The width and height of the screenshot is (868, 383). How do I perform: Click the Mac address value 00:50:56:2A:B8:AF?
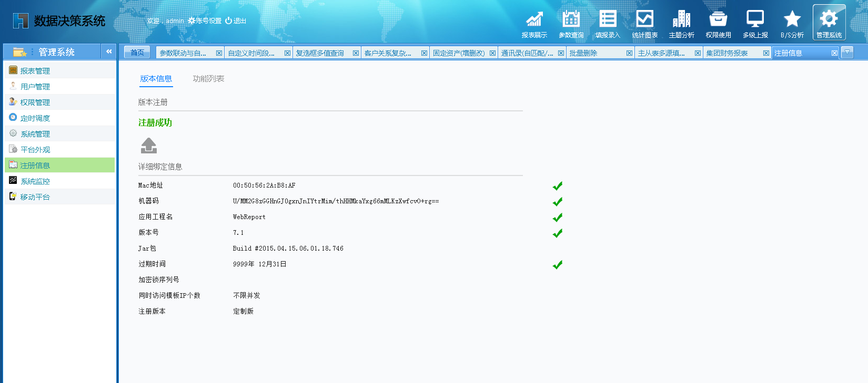coord(264,185)
